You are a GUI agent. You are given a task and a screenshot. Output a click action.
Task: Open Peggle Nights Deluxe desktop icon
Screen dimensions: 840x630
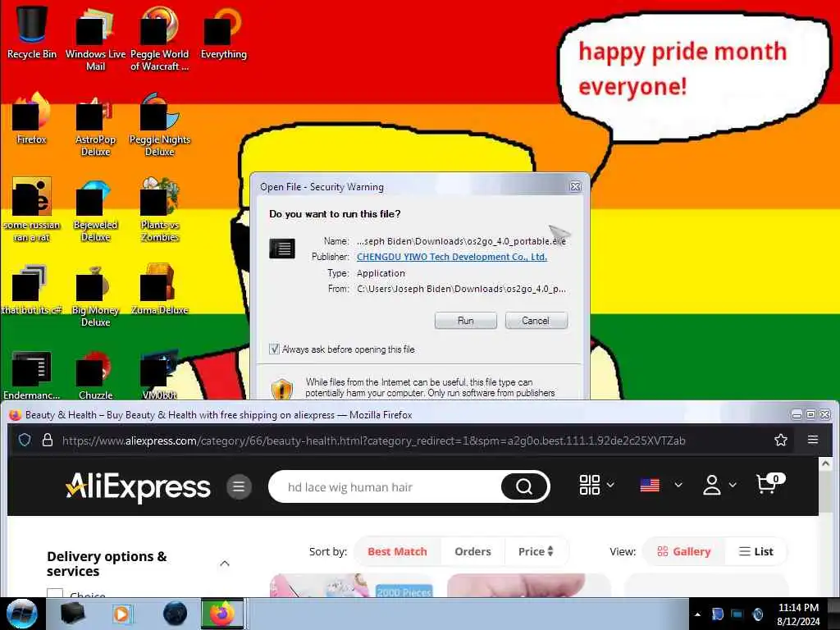coord(159,123)
